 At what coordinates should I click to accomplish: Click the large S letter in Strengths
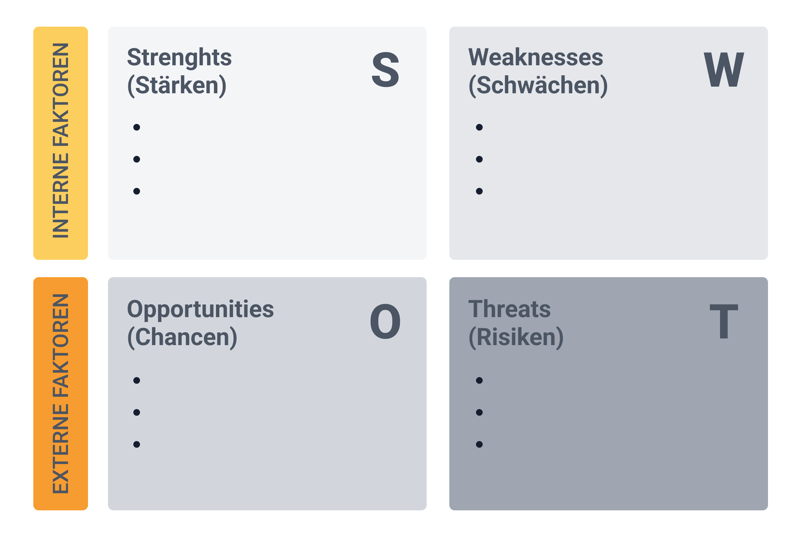coord(385,71)
